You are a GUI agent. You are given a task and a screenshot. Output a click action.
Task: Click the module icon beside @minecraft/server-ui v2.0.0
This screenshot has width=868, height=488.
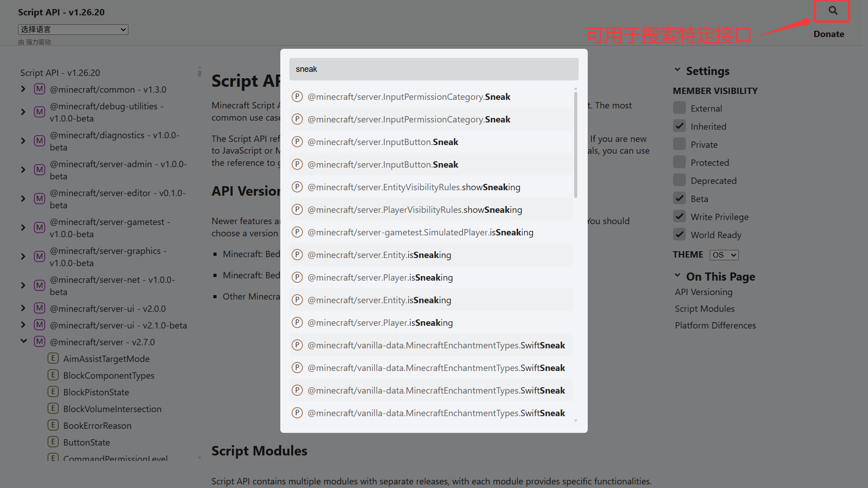40,308
